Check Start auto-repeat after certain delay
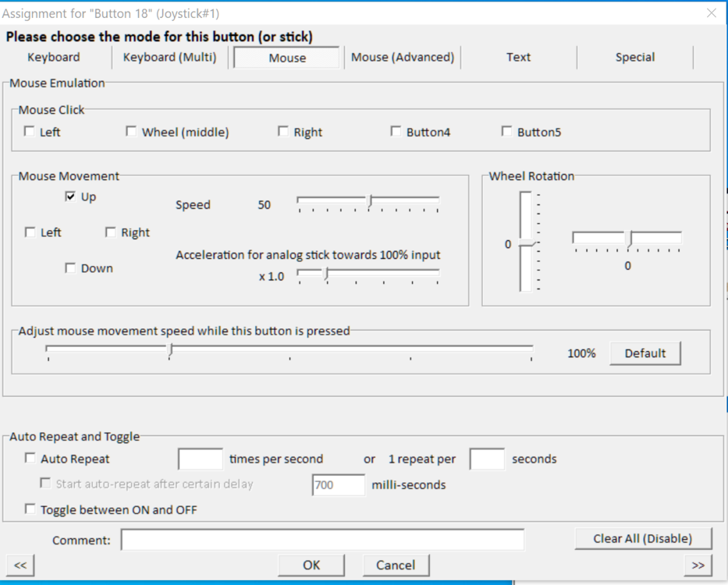 45,484
